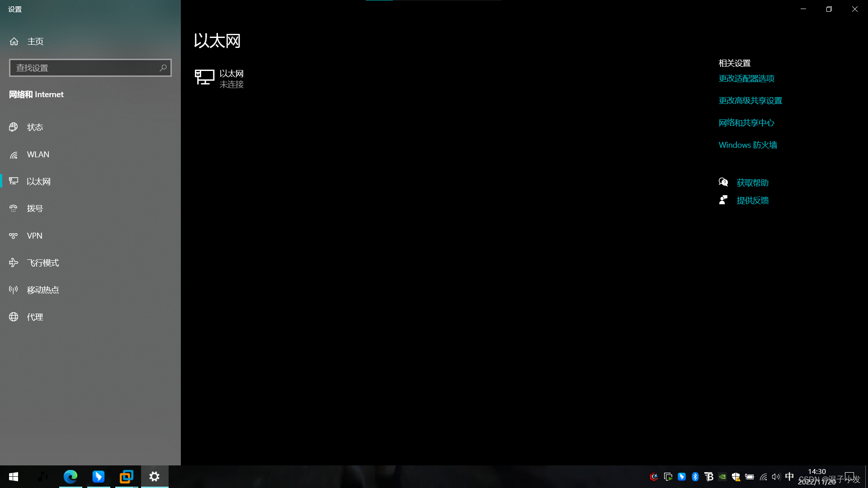Select 状态 in the settings sidebar

(35, 127)
